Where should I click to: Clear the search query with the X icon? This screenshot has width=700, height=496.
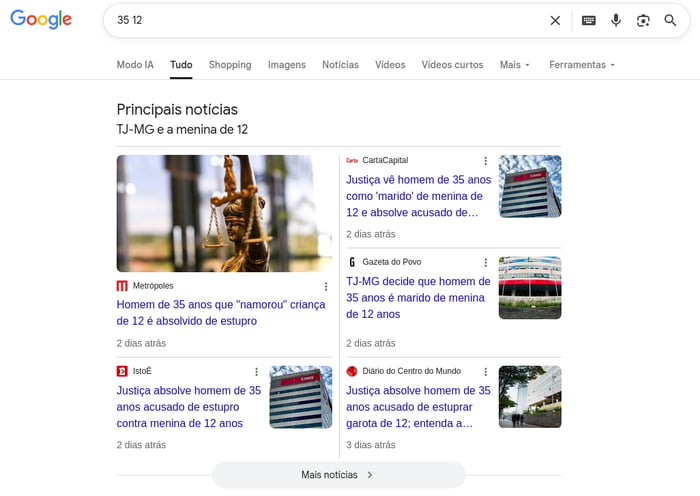tap(555, 21)
